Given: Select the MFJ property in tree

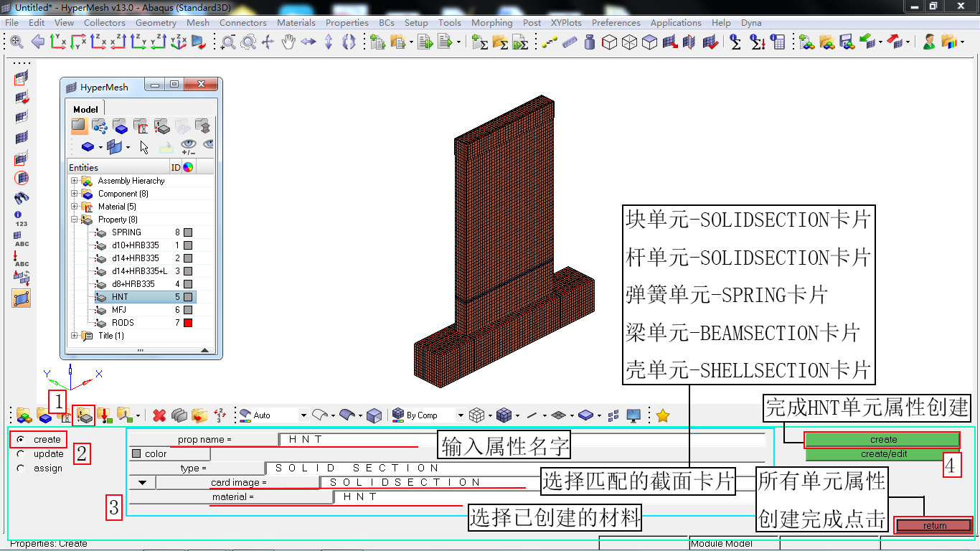Looking at the screenshot, I should click(119, 310).
